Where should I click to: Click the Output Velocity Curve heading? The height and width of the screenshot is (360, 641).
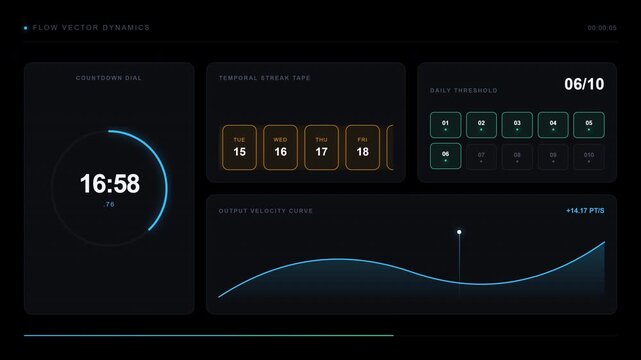pos(266,211)
